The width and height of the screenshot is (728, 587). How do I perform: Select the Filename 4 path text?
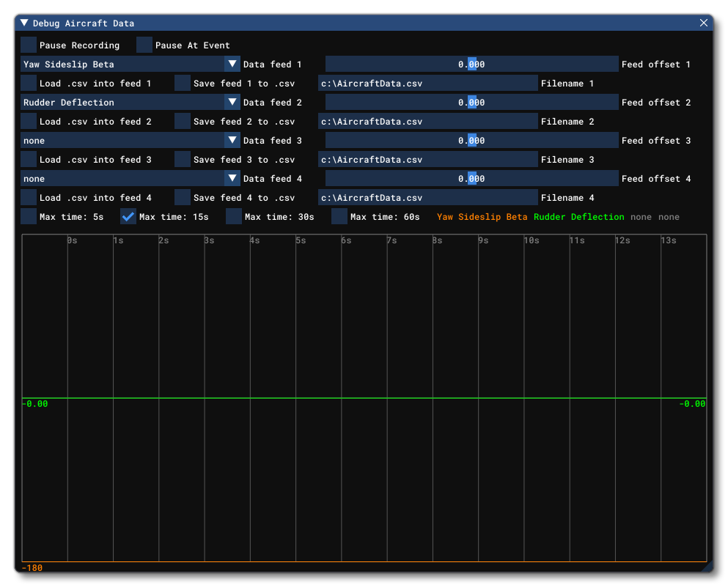click(427, 197)
